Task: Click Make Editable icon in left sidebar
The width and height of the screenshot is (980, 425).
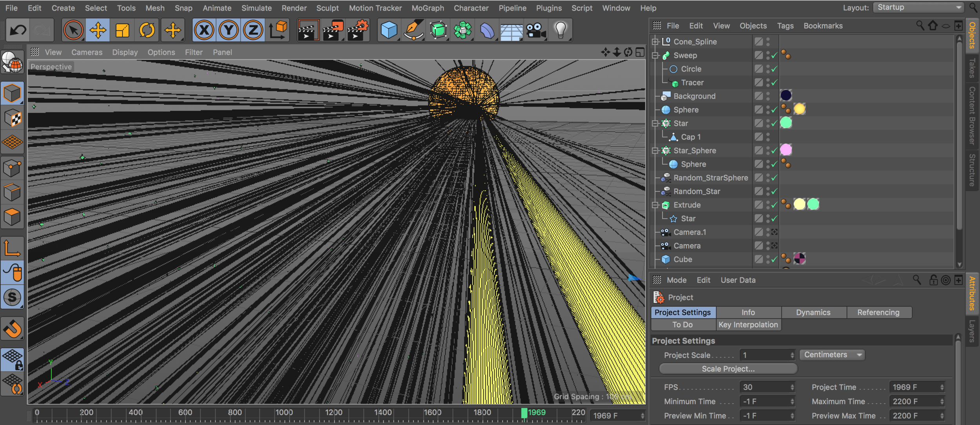Action: (12, 63)
